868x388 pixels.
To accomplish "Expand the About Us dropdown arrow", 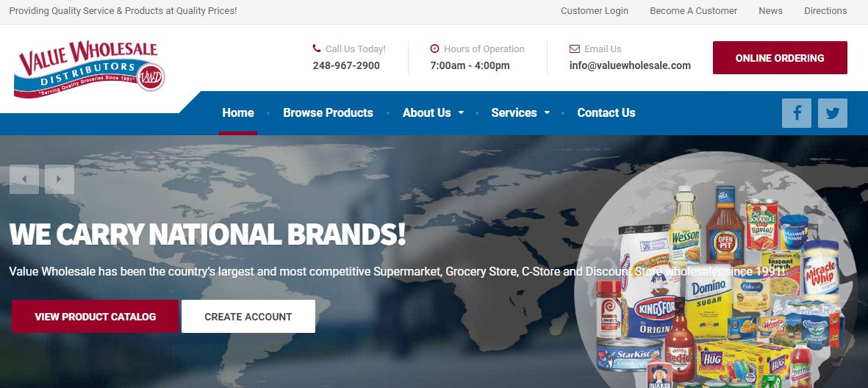I will (x=461, y=113).
